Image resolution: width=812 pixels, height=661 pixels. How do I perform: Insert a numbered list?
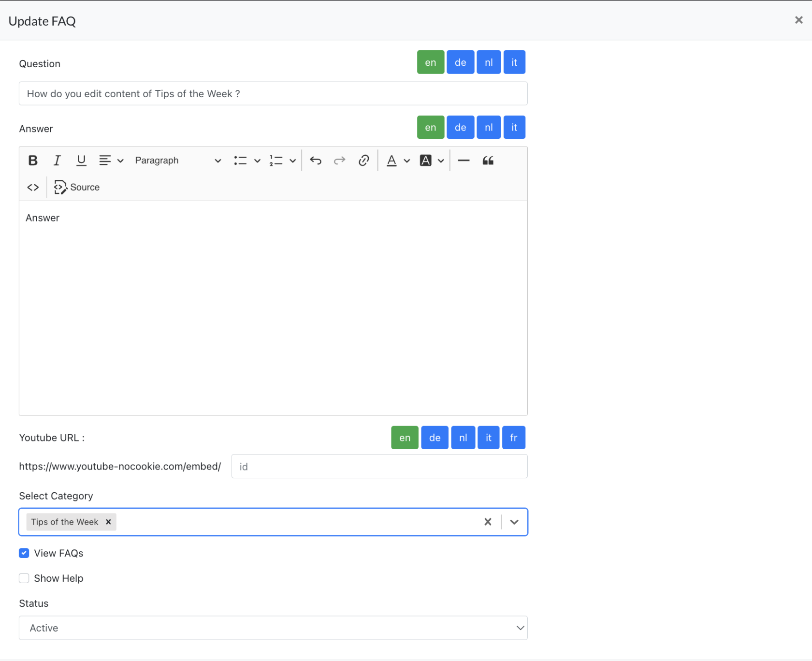point(276,161)
